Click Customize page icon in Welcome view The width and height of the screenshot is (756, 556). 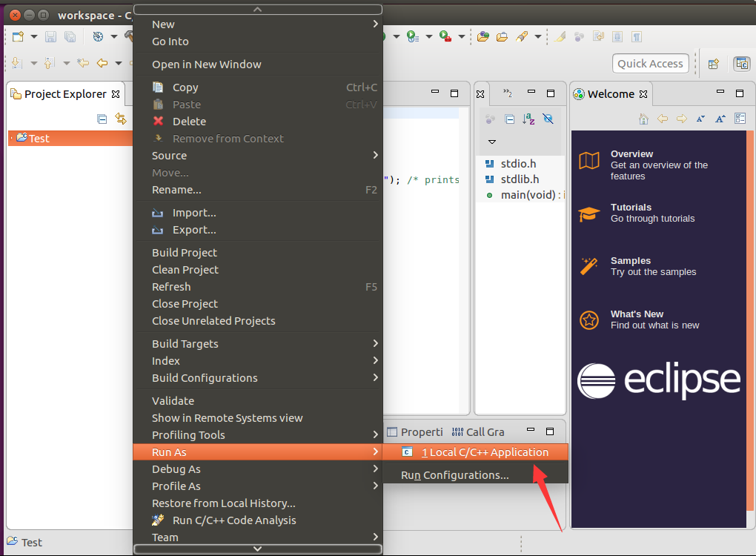[x=740, y=119]
